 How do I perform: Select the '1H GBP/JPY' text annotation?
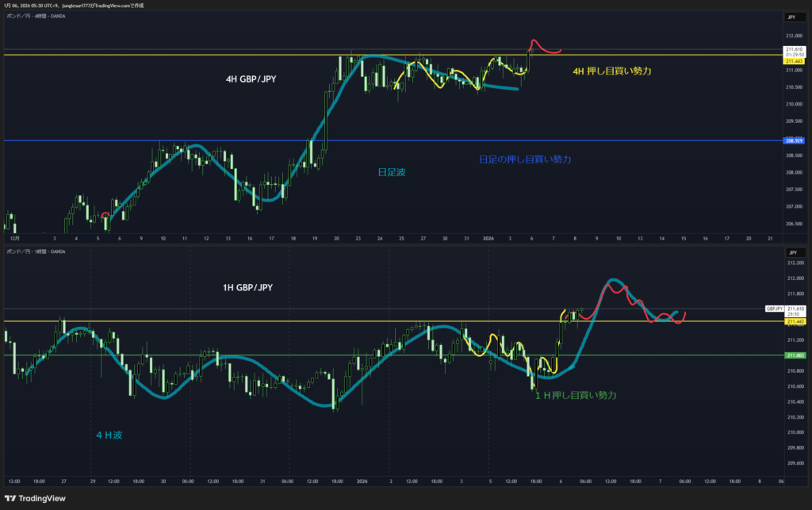[247, 287]
